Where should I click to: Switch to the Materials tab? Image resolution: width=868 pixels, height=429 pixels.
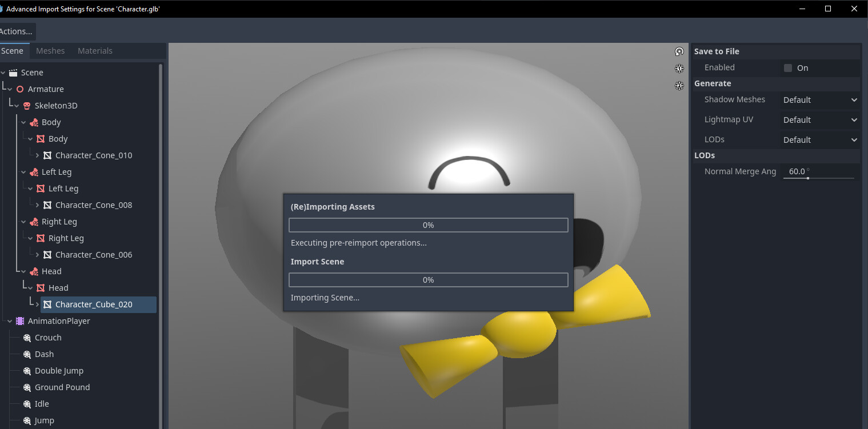click(95, 51)
